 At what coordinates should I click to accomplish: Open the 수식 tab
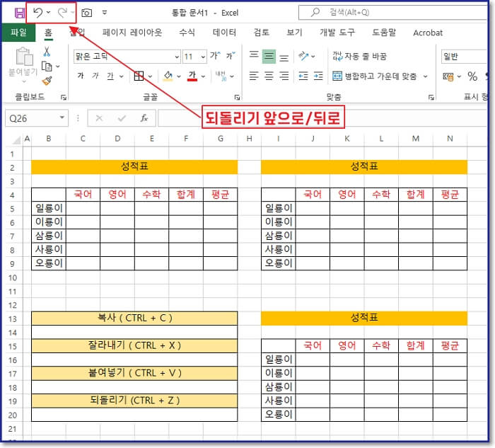coord(187,33)
